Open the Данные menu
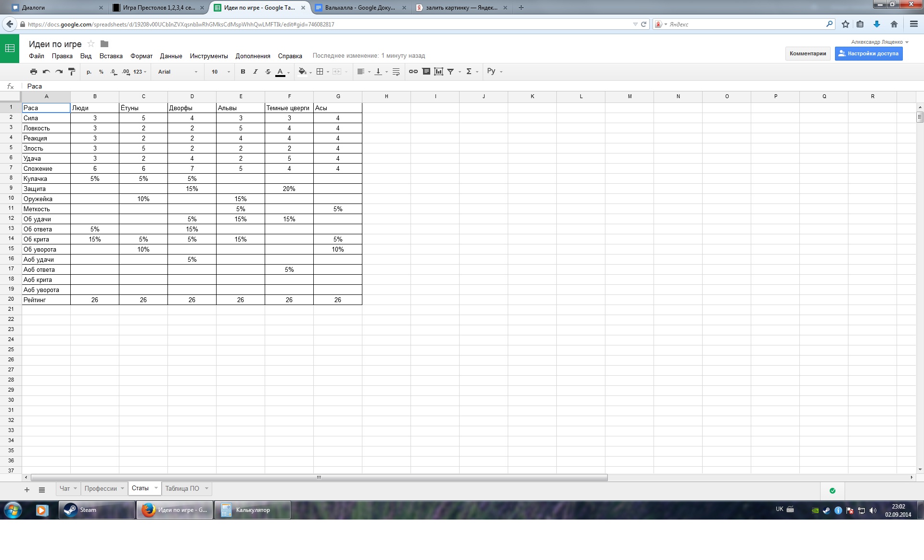The width and height of the screenshot is (924, 560). 171,56
